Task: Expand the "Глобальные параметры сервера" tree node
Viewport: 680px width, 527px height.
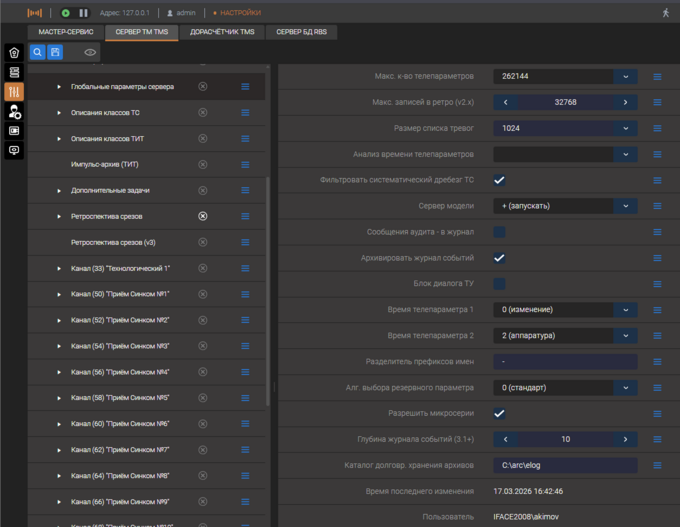Action: coord(59,87)
